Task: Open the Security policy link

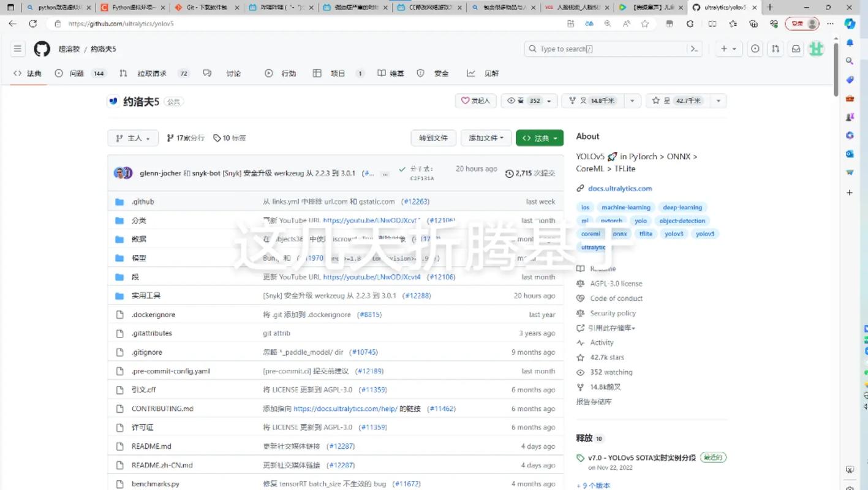Action: click(613, 313)
